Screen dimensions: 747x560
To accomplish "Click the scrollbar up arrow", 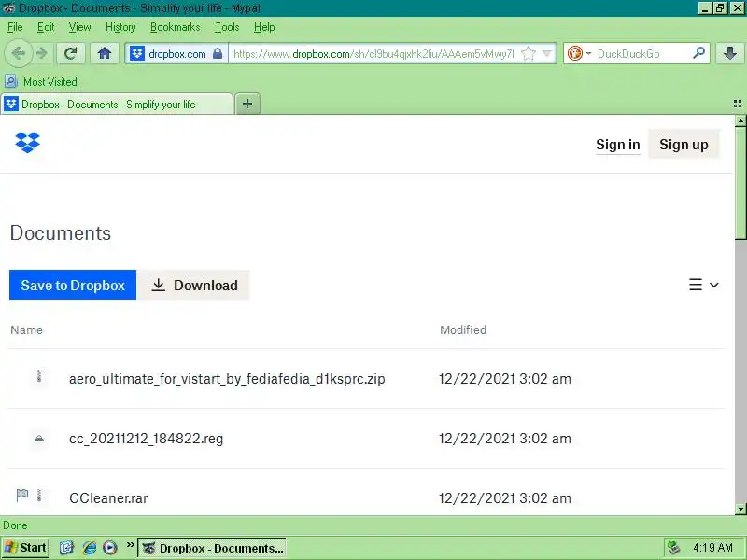I will [x=740, y=121].
